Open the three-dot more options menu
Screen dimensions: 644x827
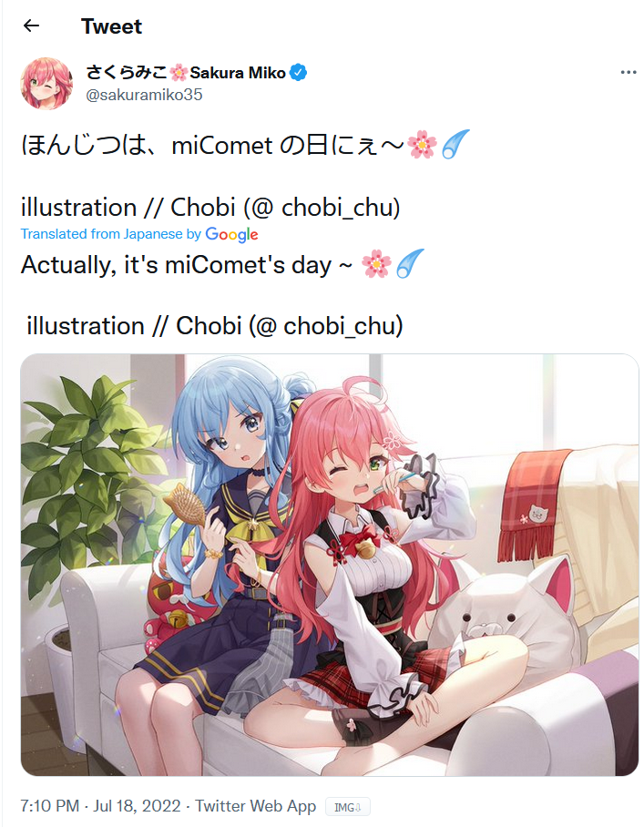pyautogui.click(x=629, y=72)
